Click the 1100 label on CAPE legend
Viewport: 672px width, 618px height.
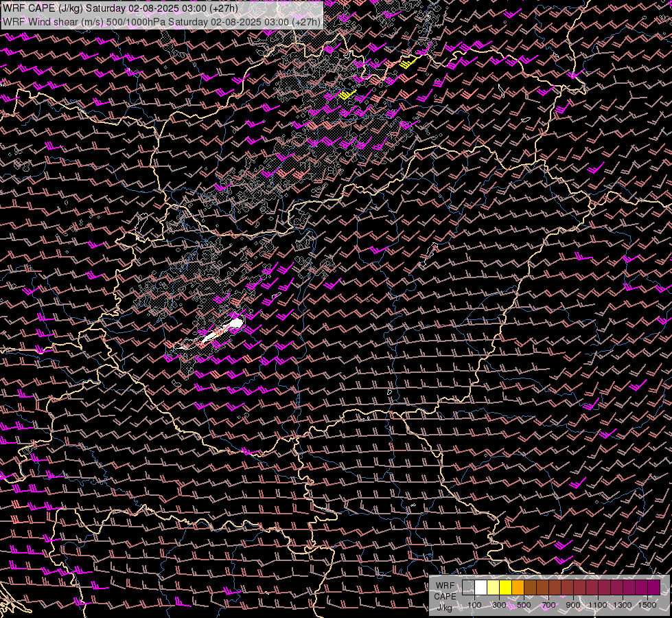[x=598, y=605]
